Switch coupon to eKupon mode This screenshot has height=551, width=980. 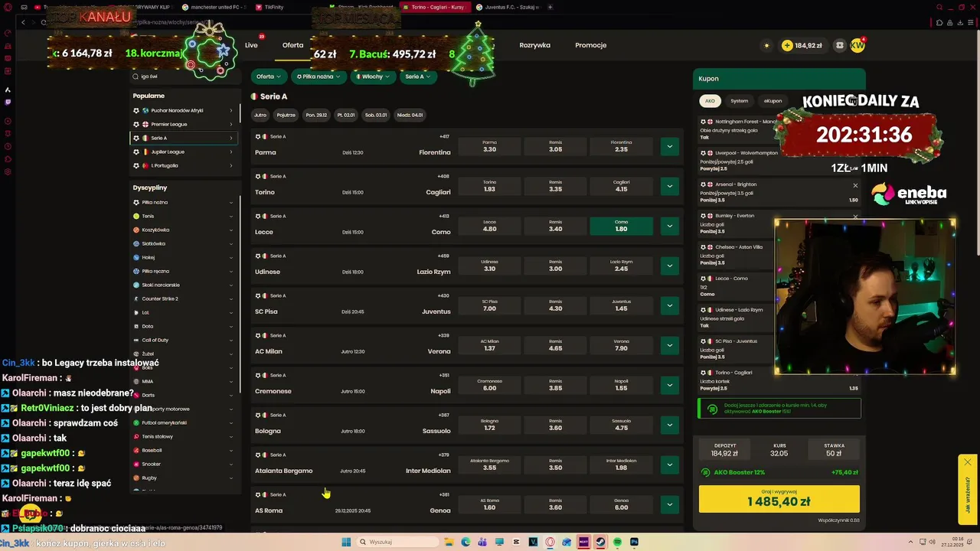[x=773, y=101]
